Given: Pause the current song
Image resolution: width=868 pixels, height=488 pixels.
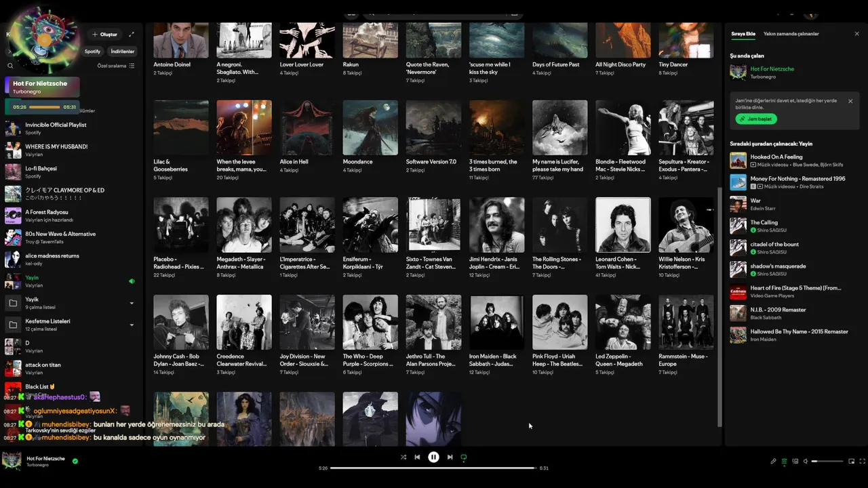Looking at the screenshot, I should pos(433,457).
